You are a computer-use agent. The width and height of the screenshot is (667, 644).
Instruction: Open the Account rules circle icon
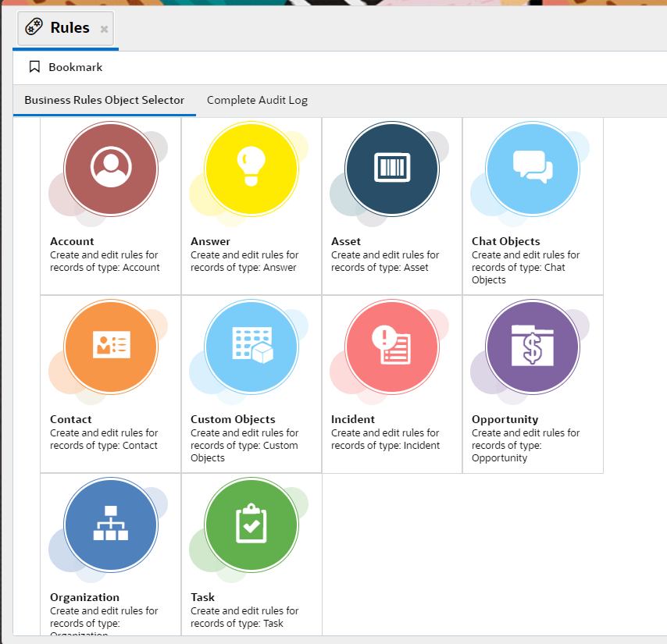point(111,169)
